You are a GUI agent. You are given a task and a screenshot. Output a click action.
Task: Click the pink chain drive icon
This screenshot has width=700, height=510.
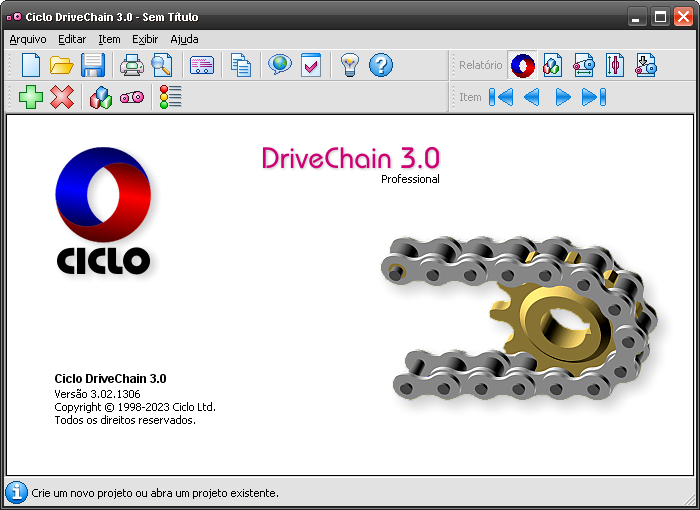[132, 97]
